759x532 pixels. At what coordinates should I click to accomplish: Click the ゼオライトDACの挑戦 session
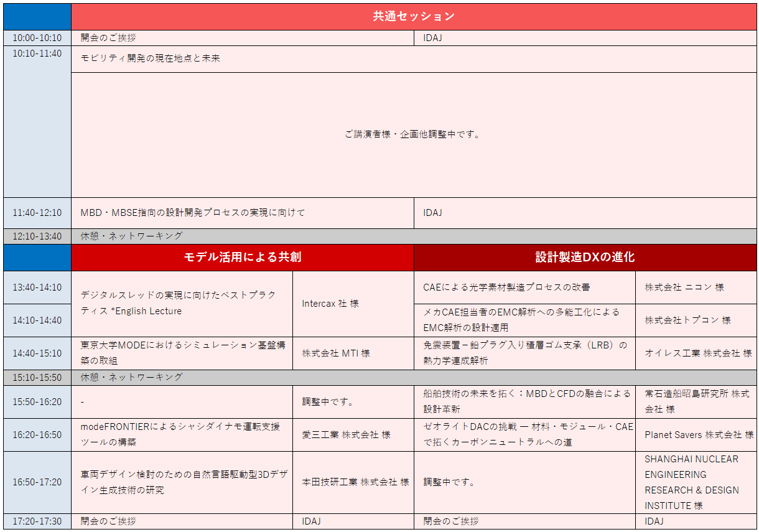pyautogui.click(x=524, y=435)
